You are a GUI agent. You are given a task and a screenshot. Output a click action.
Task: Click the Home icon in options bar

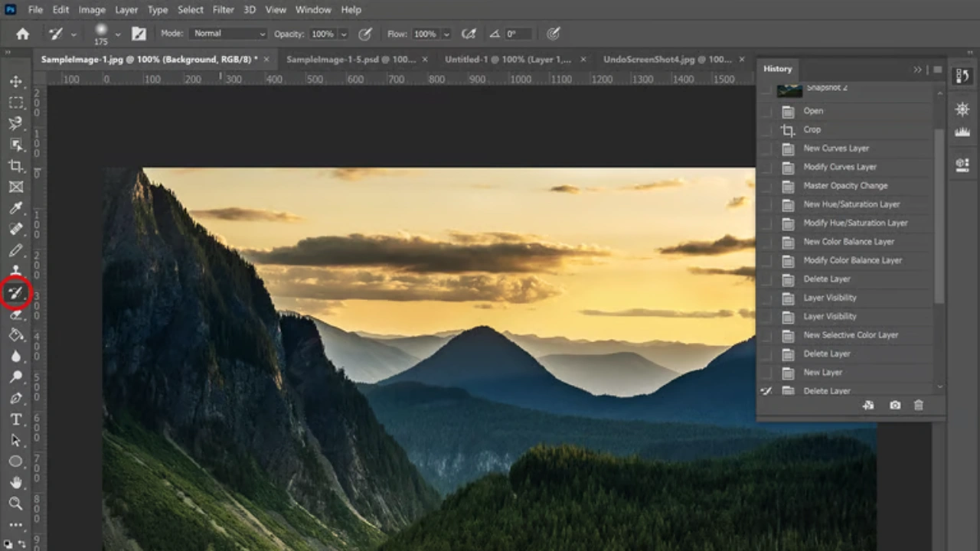point(23,34)
